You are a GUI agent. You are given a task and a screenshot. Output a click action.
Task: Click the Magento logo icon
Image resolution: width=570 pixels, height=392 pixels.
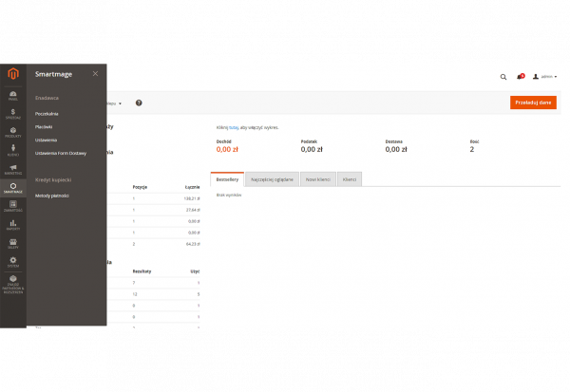click(x=13, y=74)
